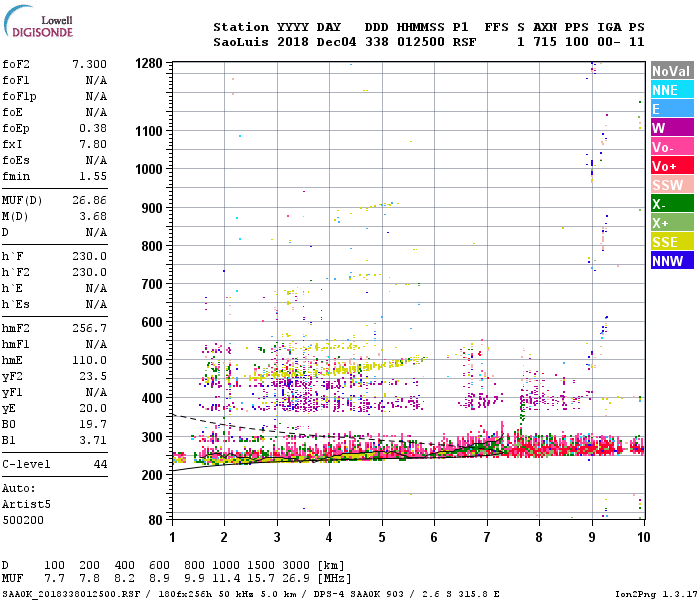The width and height of the screenshot is (700, 600).
Task: Select the W purple legend swatch
Action: pos(672,128)
